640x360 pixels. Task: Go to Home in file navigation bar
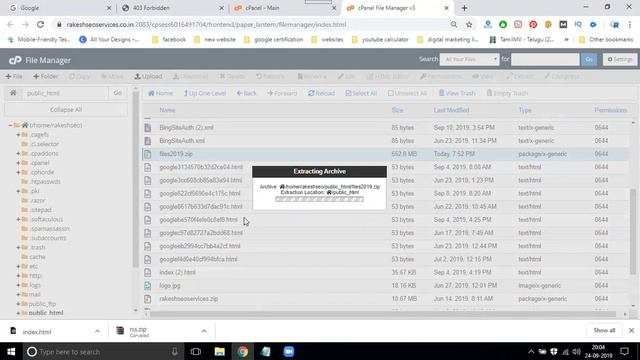point(160,93)
